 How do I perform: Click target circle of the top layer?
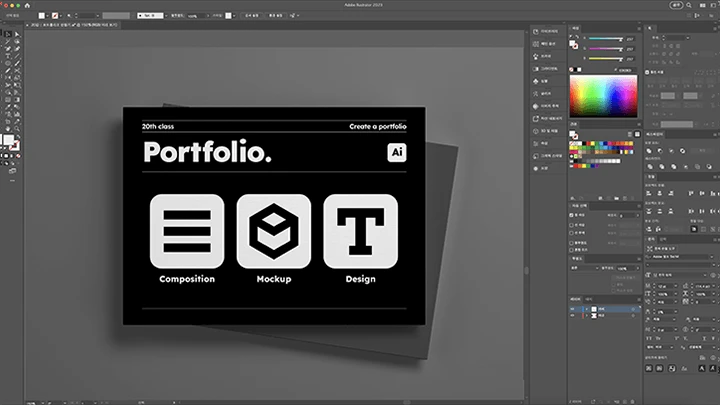633,309
